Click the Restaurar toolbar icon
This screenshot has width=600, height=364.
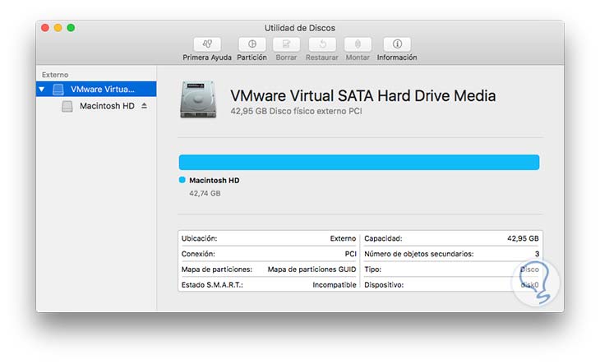322,44
